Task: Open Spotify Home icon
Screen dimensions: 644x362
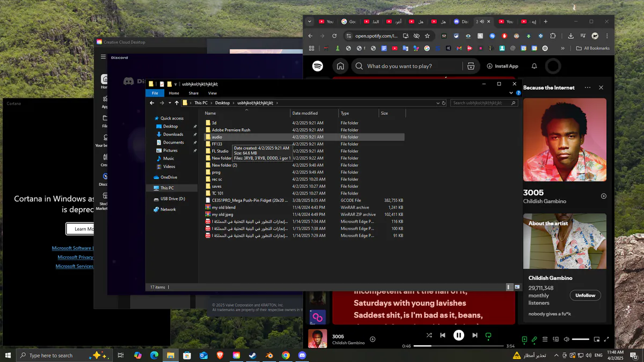Action: [x=340, y=66]
